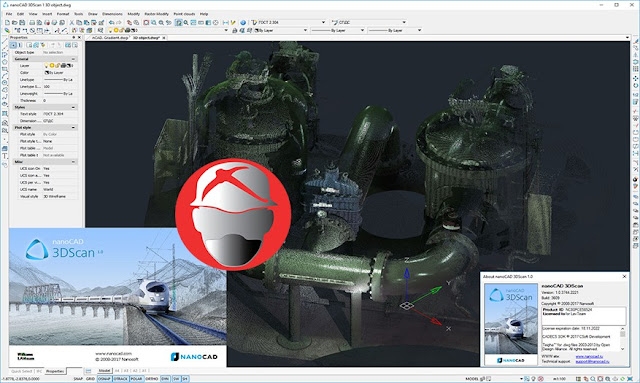640x383 pixels.
Task: Click the blue Help globe icon
Action: [x=243, y=22]
